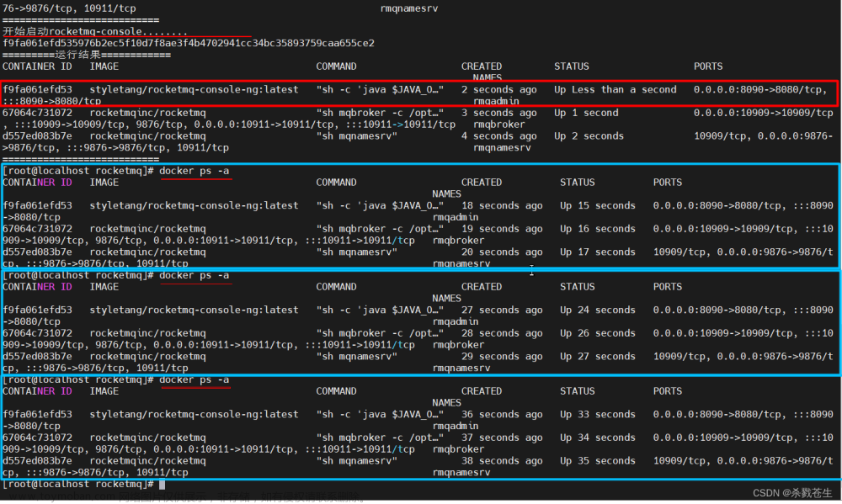Click the '29 seconds ago' created value
This screenshot has width=842, height=504.
[x=502, y=356]
